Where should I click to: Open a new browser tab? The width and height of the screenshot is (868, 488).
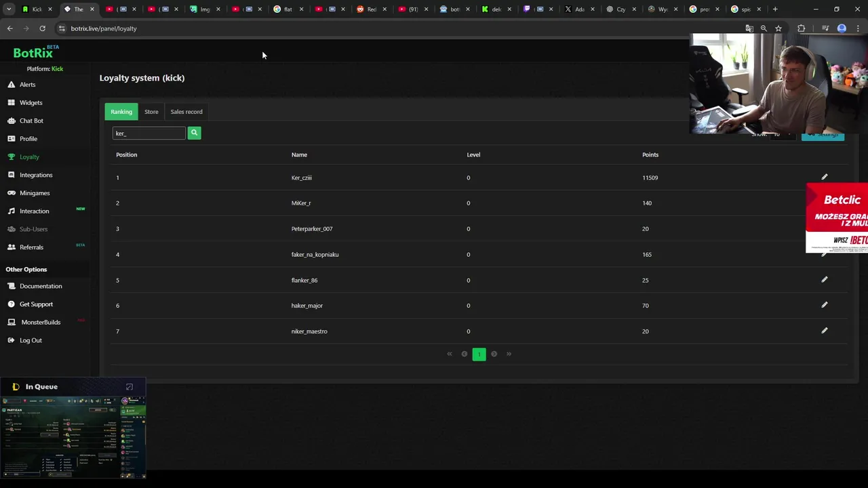[775, 9]
